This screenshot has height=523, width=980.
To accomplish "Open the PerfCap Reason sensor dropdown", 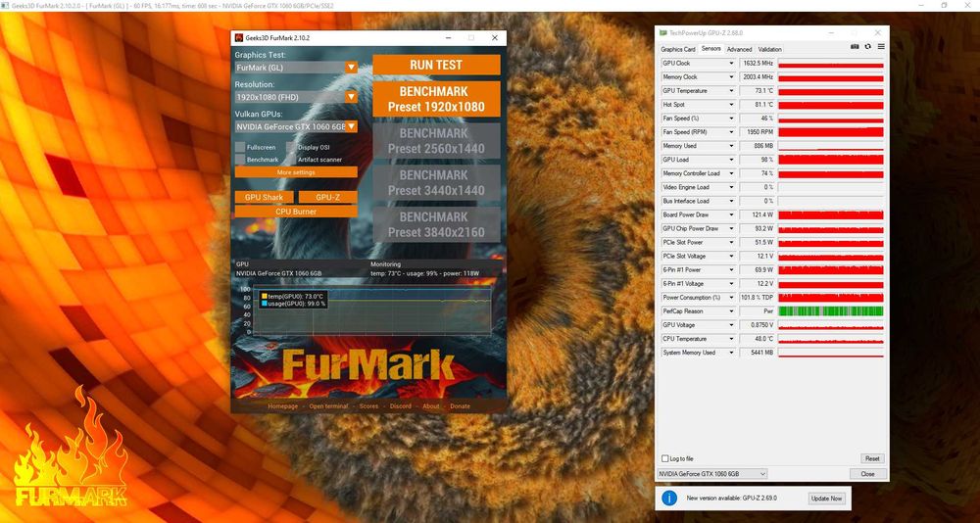I will (x=731, y=311).
